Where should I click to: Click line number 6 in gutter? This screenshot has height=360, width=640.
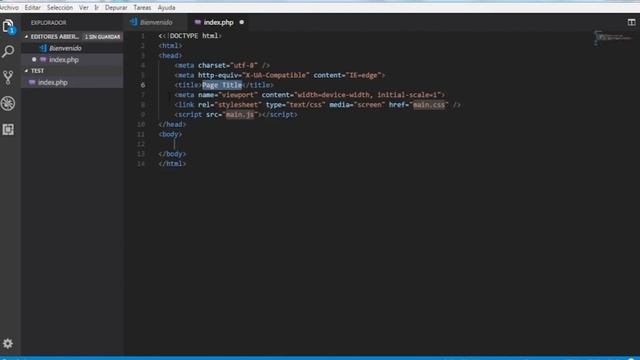tap(143, 85)
